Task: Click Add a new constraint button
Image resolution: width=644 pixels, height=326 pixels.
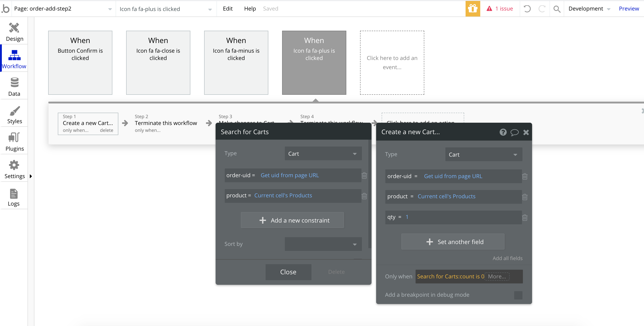Action: pyautogui.click(x=292, y=220)
